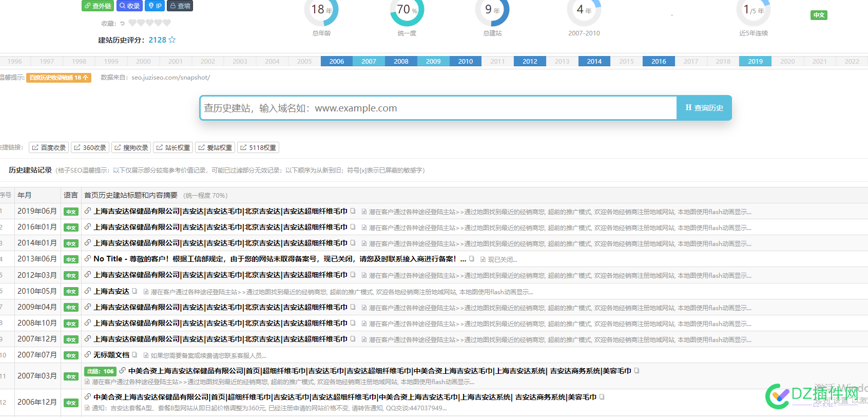Click the 出链: 106 green badge
The width and height of the screenshot is (868, 417).
101,371
